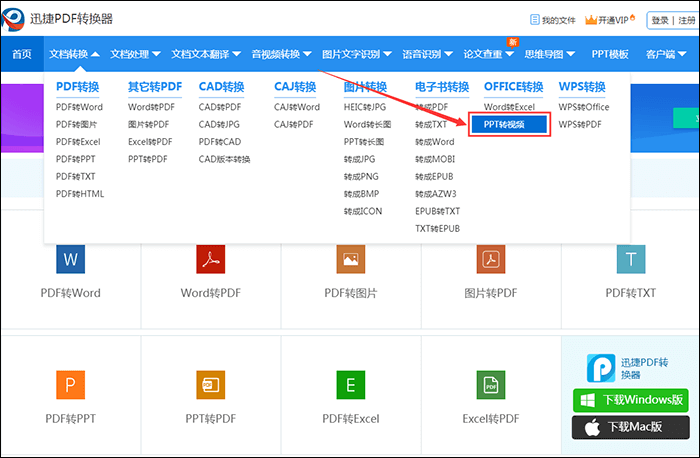Expand the 文档处理 dropdown
The height and width of the screenshot is (458, 700).
coord(135,54)
